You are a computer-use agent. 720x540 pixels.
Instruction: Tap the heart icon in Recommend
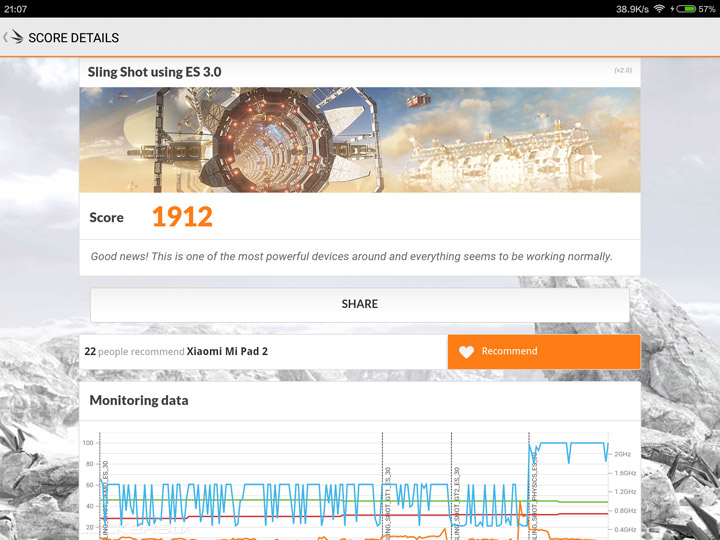point(466,352)
